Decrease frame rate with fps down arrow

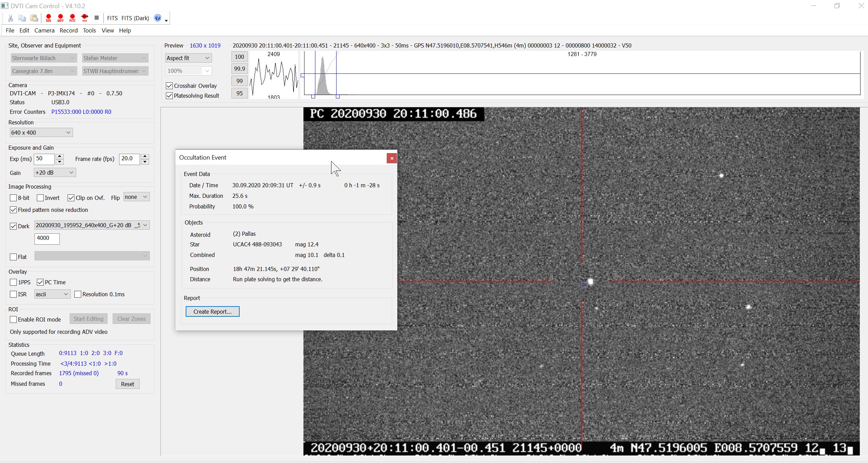pos(145,162)
